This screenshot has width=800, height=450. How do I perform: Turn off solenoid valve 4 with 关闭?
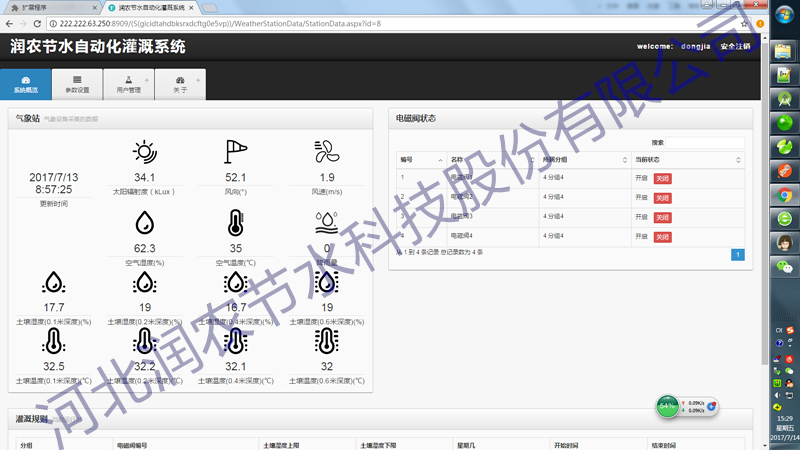pyautogui.click(x=662, y=237)
